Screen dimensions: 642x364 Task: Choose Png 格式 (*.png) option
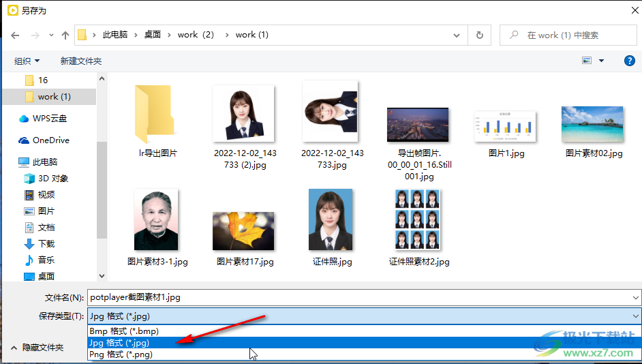[x=364, y=354]
